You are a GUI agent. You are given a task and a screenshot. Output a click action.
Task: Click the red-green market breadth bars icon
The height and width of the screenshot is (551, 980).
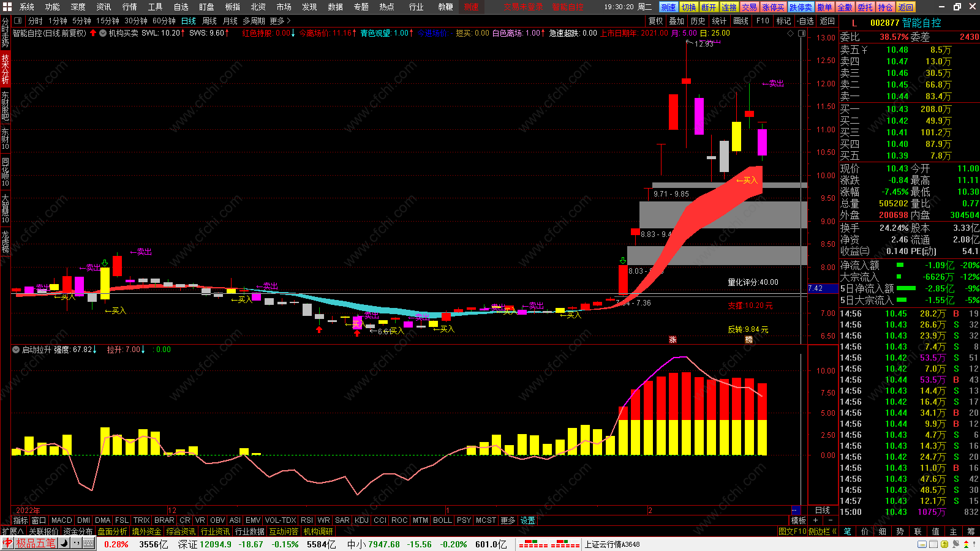pyautogui.click(x=549, y=544)
